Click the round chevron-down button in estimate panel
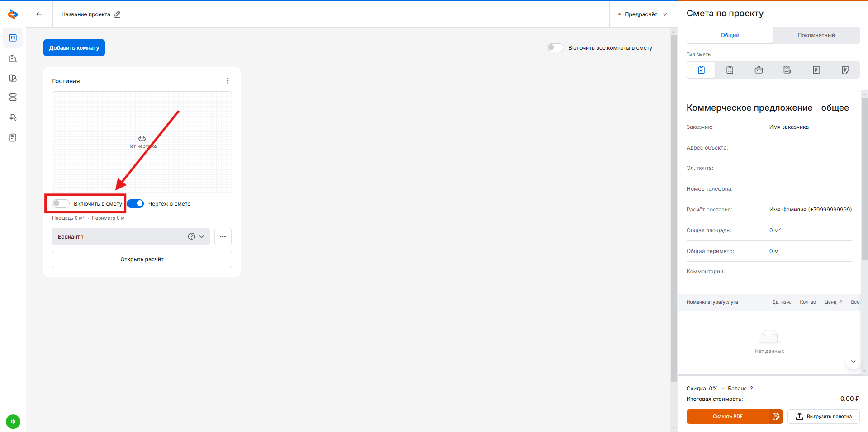 853,362
